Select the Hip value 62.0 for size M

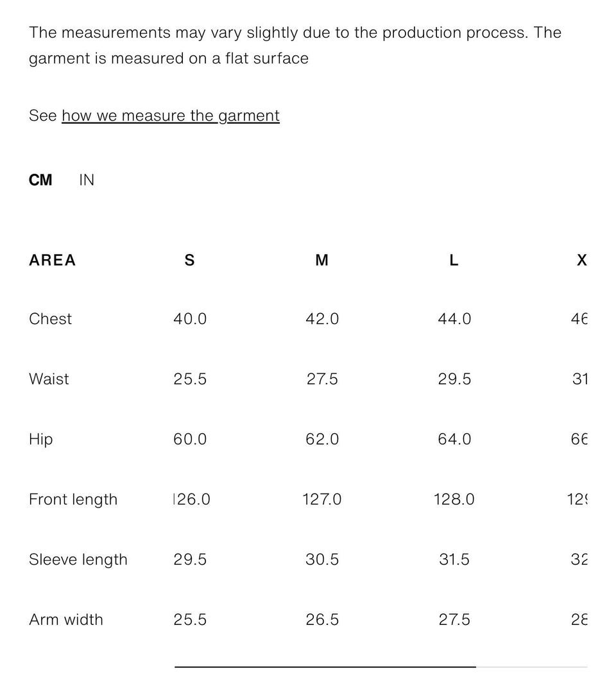coord(322,440)
